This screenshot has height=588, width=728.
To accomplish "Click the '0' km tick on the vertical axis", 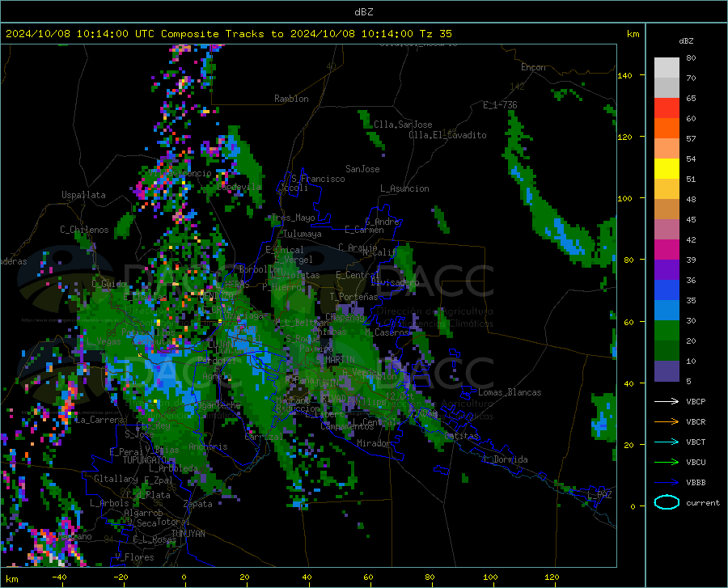I will pos(633,506).
